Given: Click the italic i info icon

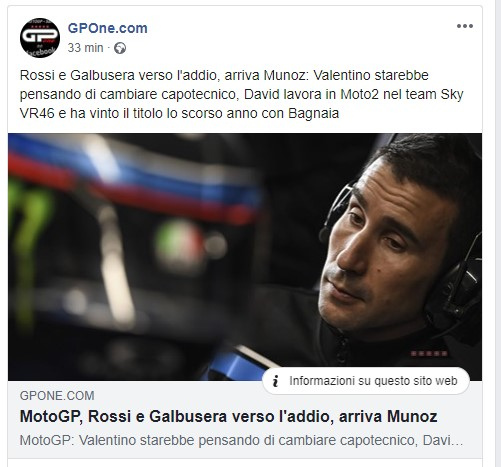Looking at the screenshot, I should 275,381.
